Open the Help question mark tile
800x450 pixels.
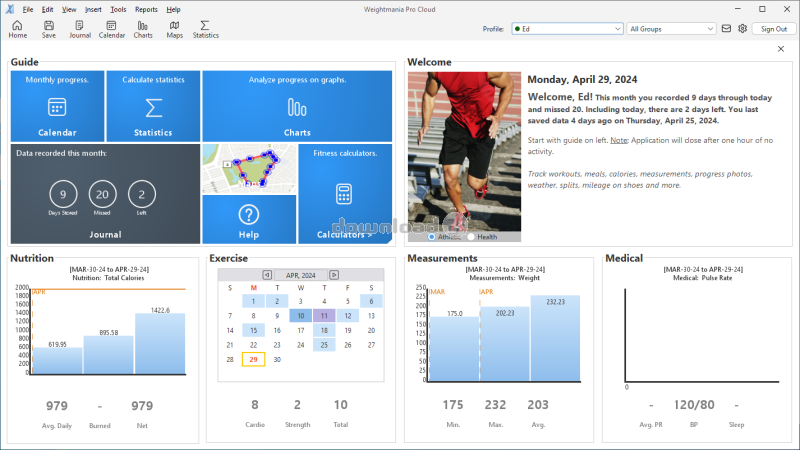click(249, 219)
